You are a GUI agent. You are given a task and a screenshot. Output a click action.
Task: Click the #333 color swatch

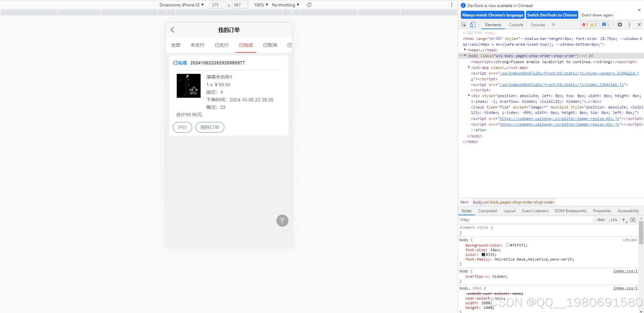point(483,255)
